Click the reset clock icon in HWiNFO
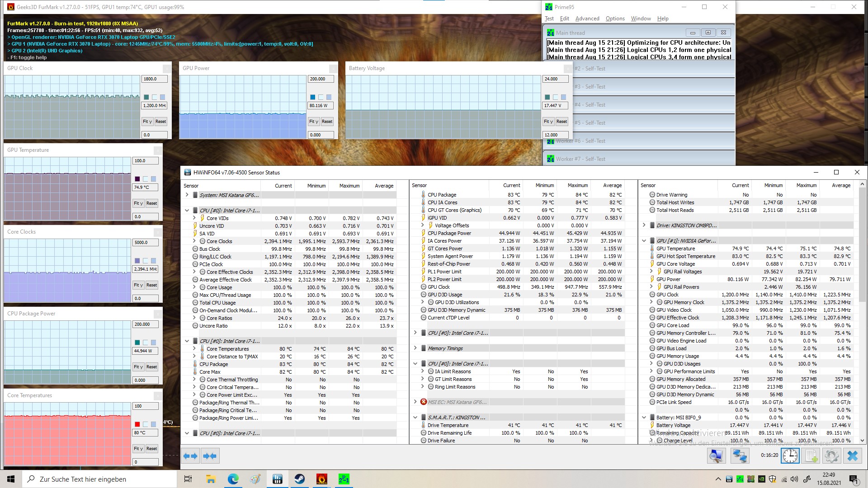The image size is (868, 488). tap(790, 456)
